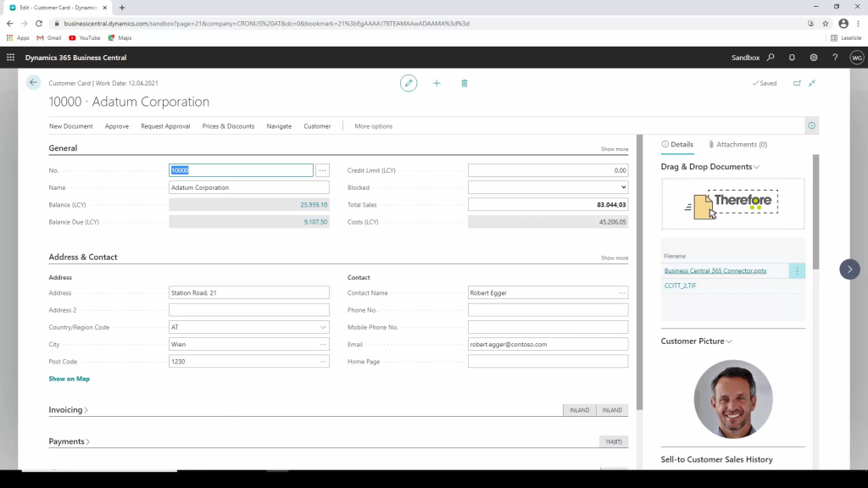
Task: Toggle edit mode with the pencil icon
Action: pyautogui.click(x=409, y=83)
